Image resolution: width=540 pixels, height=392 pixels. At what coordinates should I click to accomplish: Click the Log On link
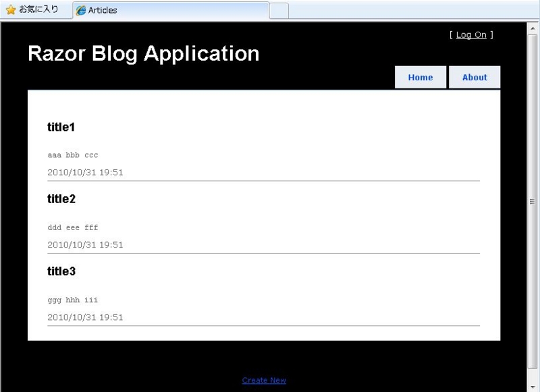pos(472,34)
